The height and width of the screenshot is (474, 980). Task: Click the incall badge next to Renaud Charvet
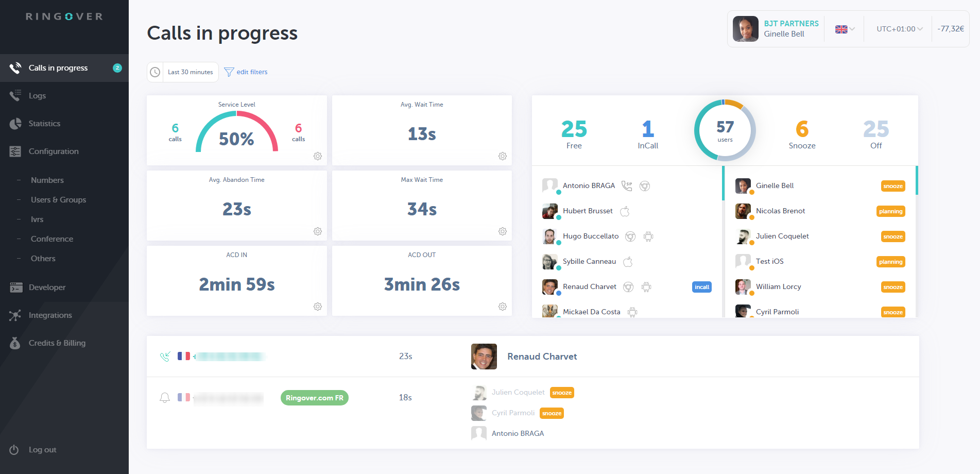pos(701,286)
